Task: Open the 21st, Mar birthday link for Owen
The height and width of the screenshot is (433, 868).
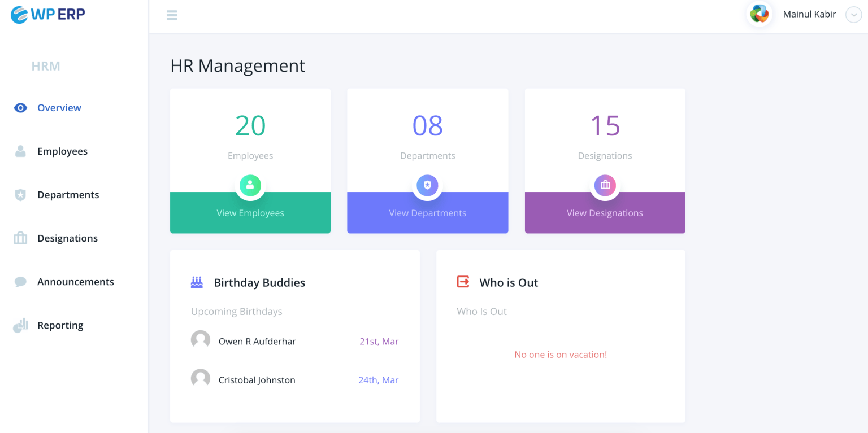Action: 379,341
